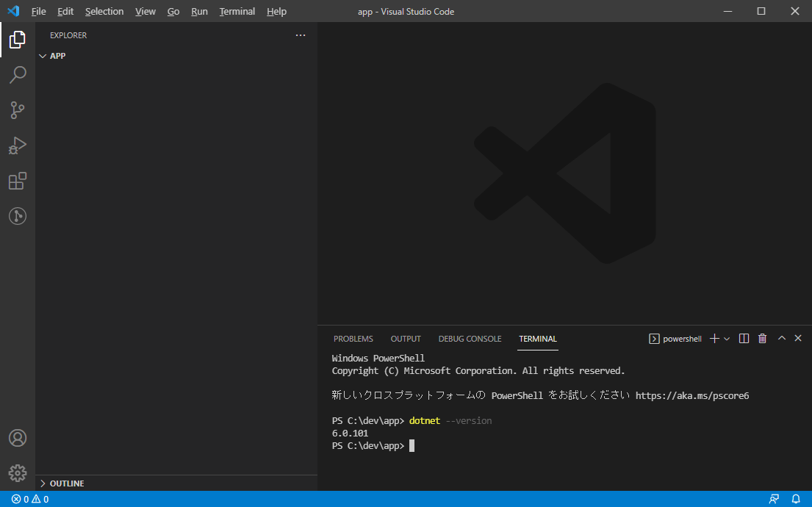Open the Accounts menu icon
Image resolution: width=812 pixels, height=507 pixels.
point(18,438)
